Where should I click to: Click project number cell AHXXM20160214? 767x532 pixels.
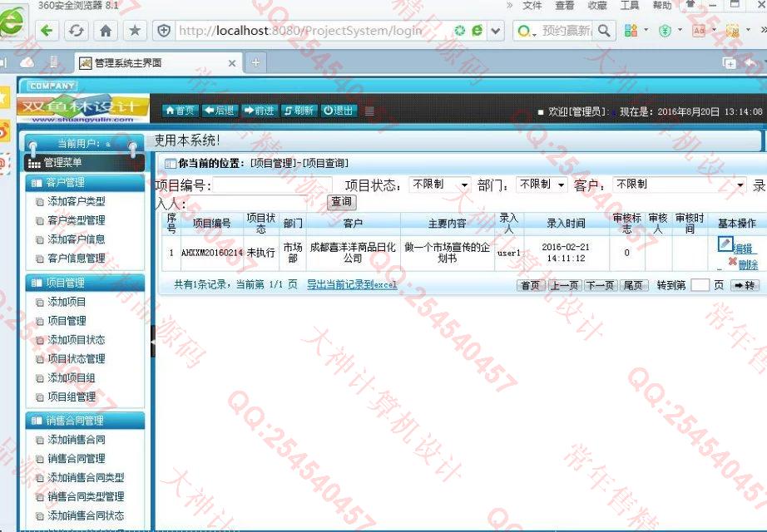coord(212,254)
